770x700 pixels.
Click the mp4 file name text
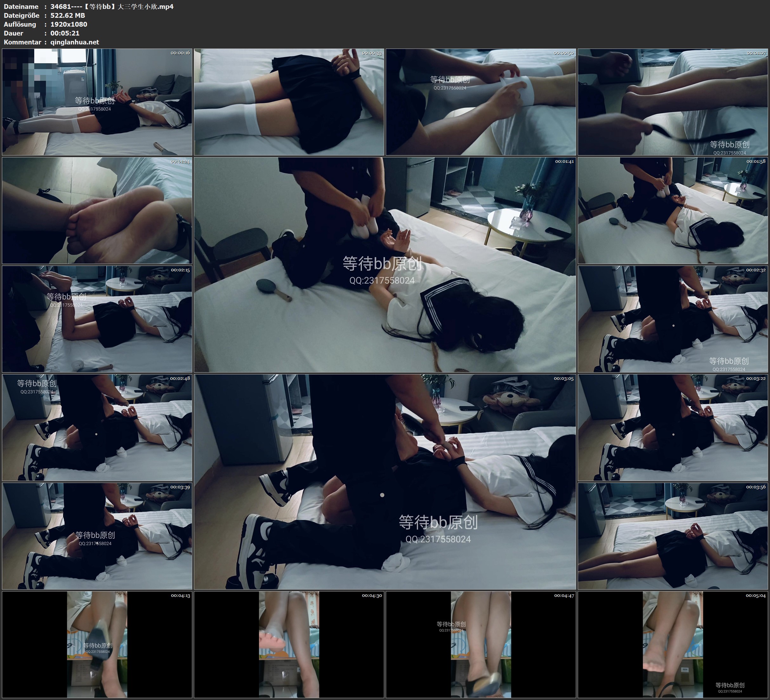pyautogui.click(x=112, y=6)
